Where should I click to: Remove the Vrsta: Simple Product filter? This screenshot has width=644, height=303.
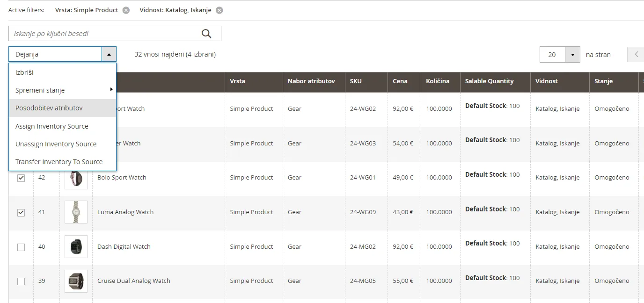[x=126, y=10]
